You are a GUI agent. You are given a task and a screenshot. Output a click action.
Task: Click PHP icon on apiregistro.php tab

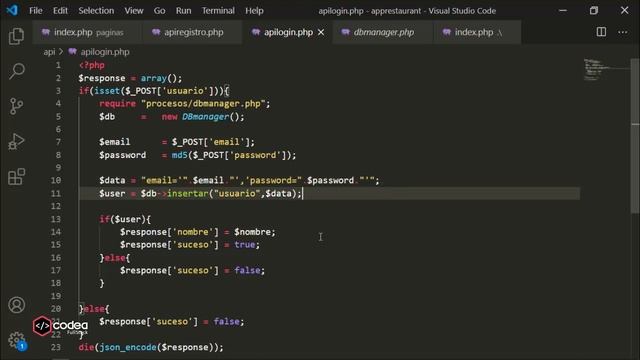coord(156,32)
